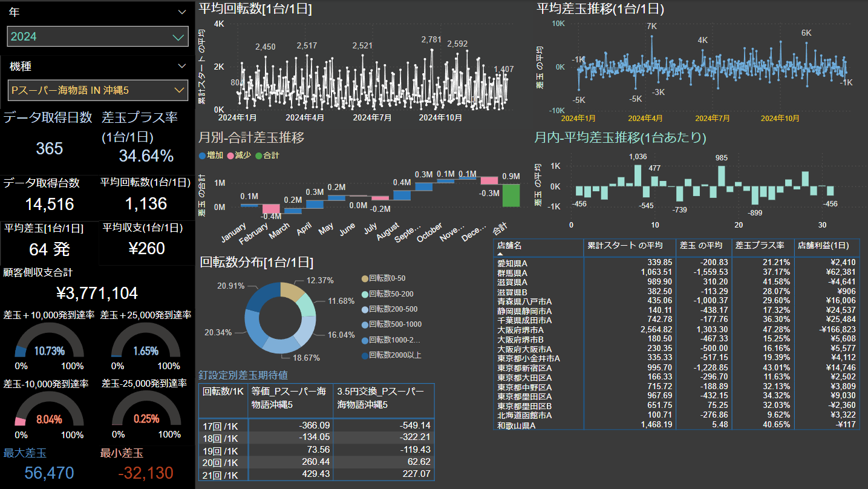The width and height of the screenshot is (868, 489).
Task: Click the 回転数50-200 legend dot
Action: [364, 294]
